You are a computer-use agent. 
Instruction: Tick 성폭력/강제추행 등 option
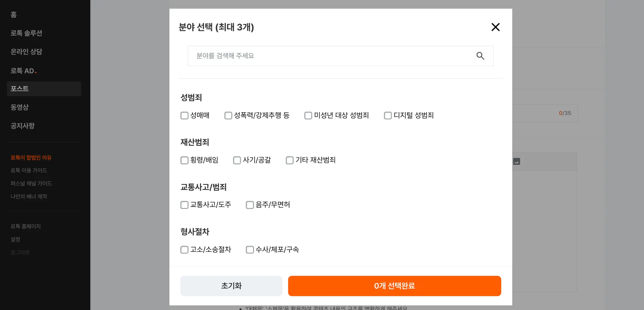point(228,116)
